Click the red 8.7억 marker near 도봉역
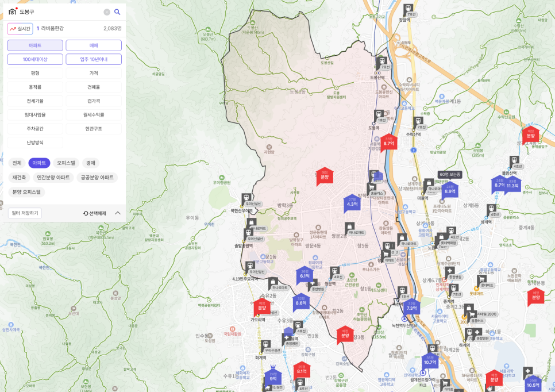 [389, 142]
